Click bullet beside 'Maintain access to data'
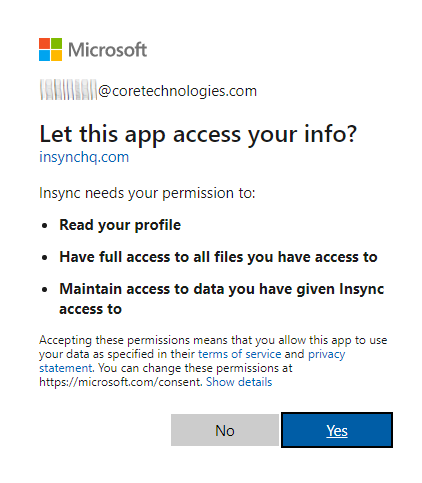 click(x=45, y=290)
